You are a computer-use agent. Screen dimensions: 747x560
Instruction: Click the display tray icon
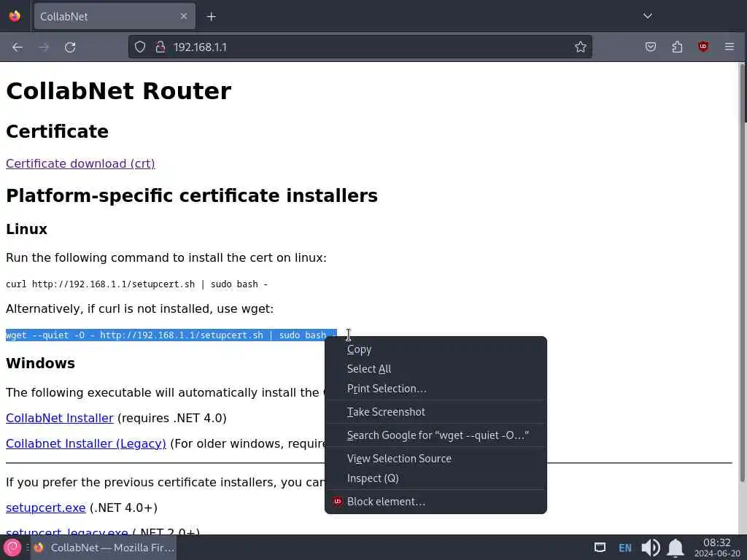point(600,548)
